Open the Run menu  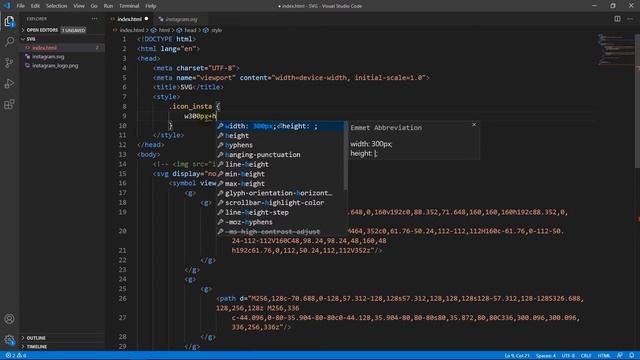[x=108, y=6]
